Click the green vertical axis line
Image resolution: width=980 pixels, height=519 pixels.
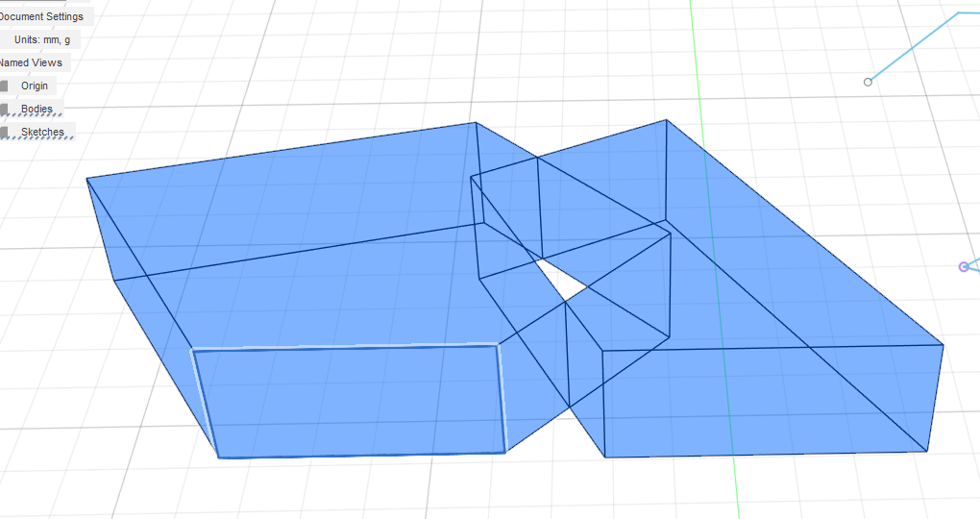tap(697, 58)
